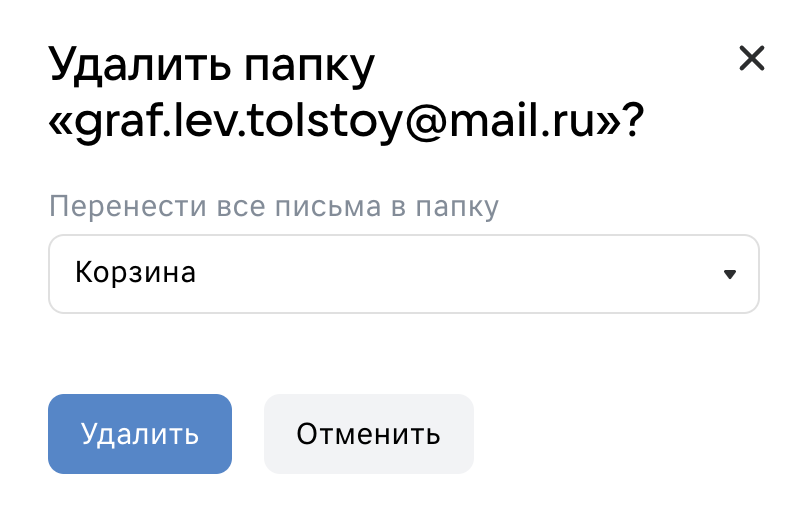This screenshot has width=806, height=516.
Task: Dismiss the dialog using the cross icon
Action: click(752, 58)
